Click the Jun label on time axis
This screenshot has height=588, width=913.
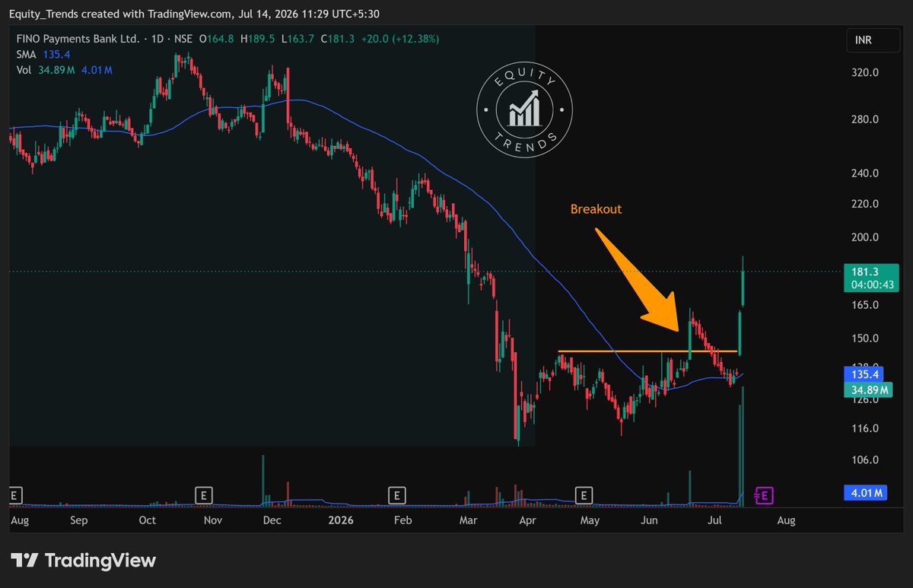(649, 520)
